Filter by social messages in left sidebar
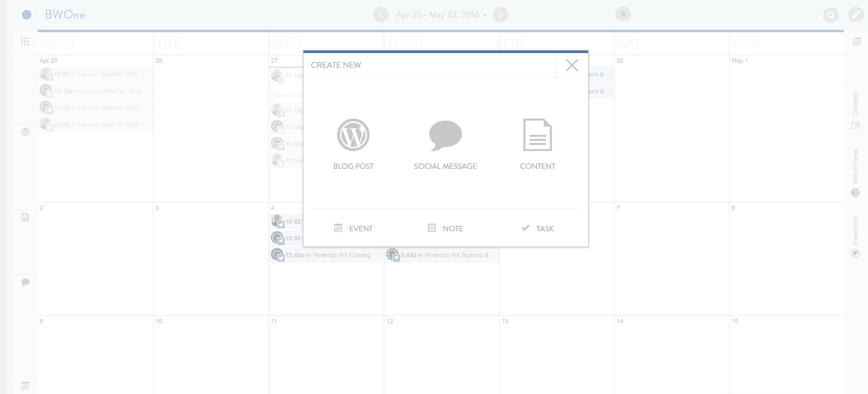Screen dimensions: 868x394 [x=25, y=282]
